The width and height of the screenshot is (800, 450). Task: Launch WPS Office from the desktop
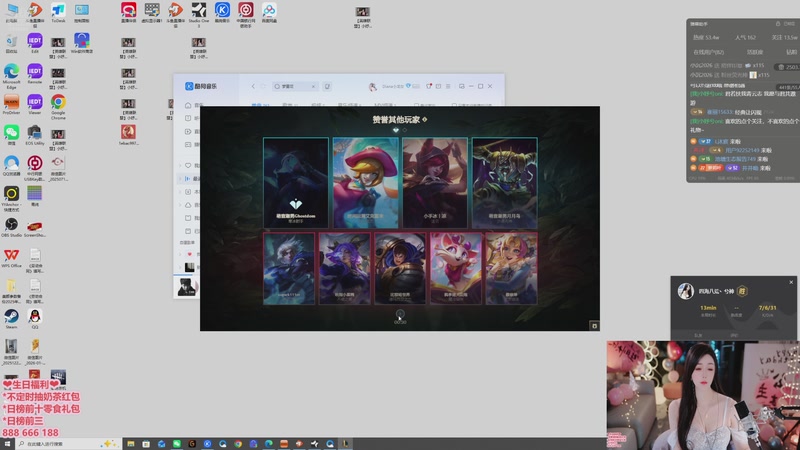coord(11,257)
